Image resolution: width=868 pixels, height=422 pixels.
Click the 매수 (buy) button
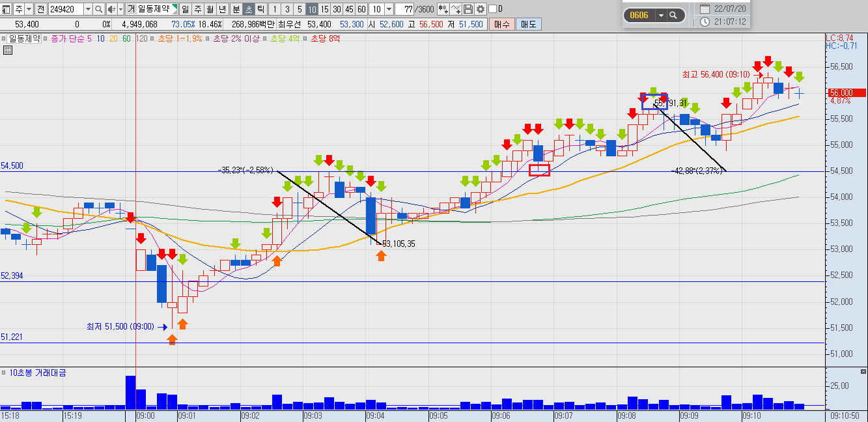pyautogui.click(x=502, y=24)
